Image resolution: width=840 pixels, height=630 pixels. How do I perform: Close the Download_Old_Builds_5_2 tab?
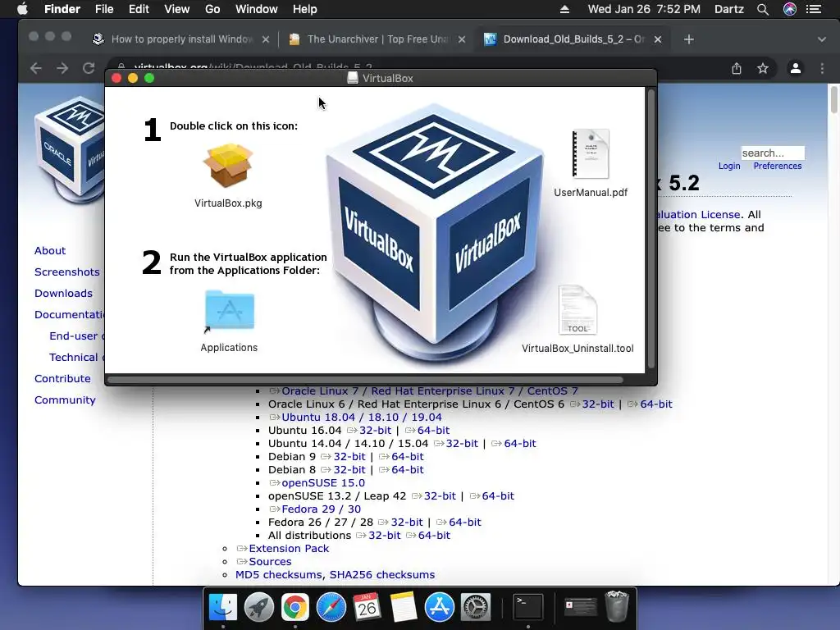point(658,39)
